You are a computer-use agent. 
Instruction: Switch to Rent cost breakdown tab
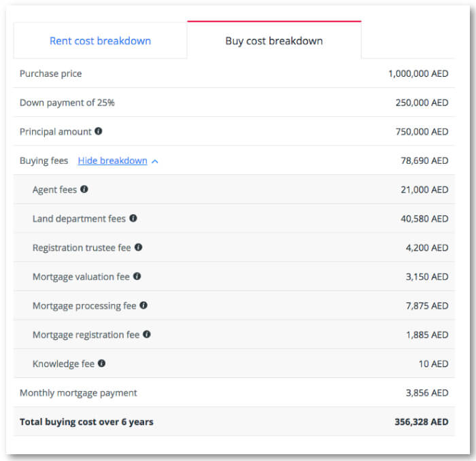click(x=100, y=41)
